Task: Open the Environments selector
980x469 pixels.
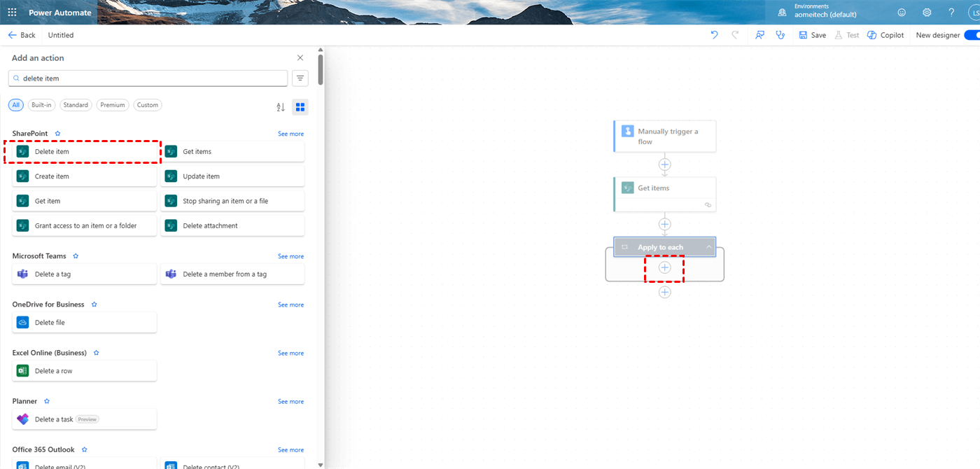Action: tap(816, 10)
